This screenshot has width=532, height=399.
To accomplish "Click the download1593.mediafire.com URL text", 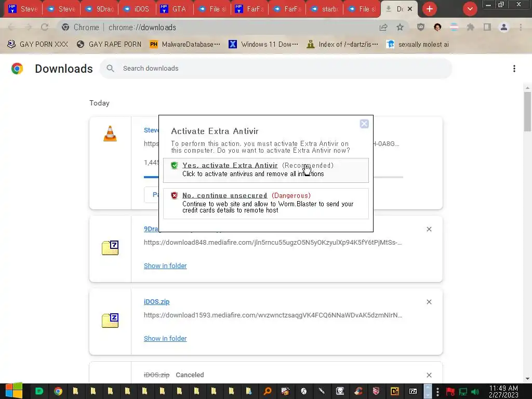I will (273, 315).
